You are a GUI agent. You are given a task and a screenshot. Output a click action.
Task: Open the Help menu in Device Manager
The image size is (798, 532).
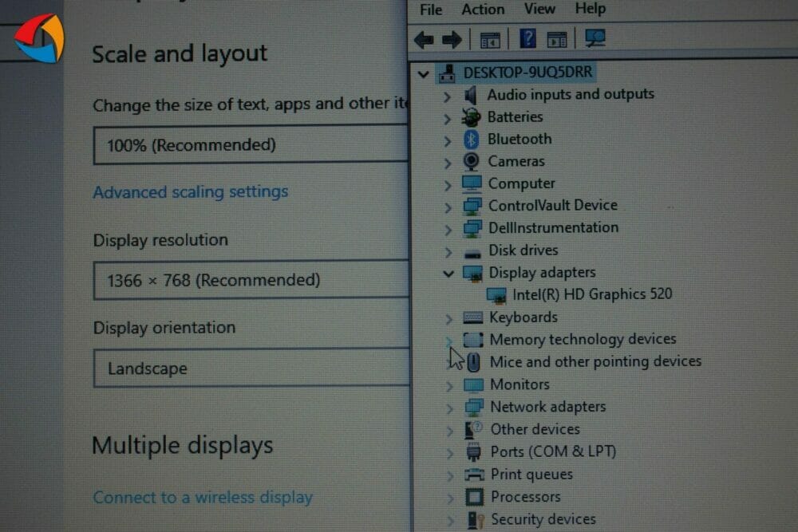(591, 8)
